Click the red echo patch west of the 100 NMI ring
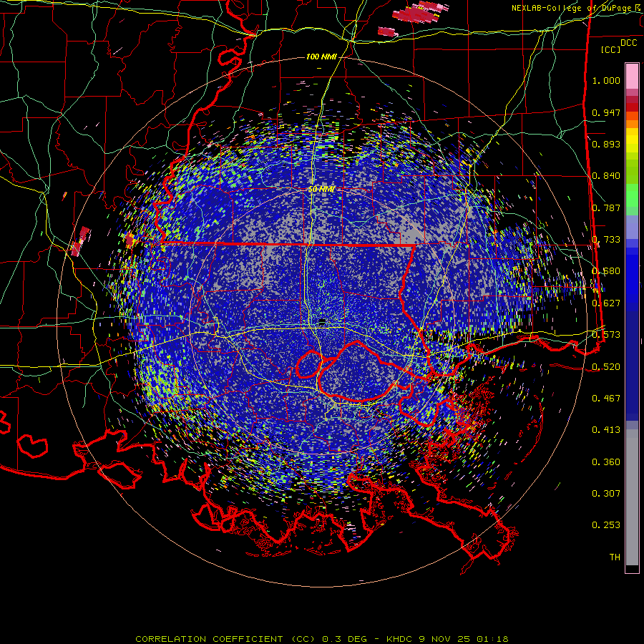 80,242
